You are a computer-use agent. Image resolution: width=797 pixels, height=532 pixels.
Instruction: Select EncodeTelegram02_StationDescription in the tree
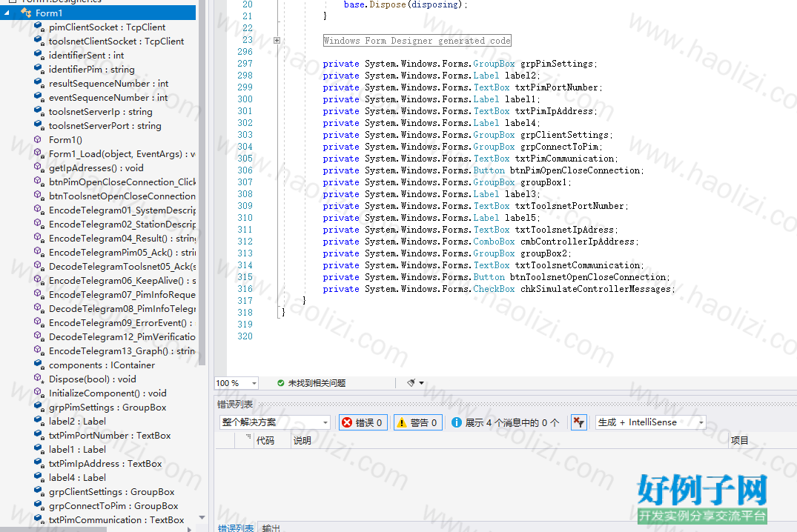point(122,224)
